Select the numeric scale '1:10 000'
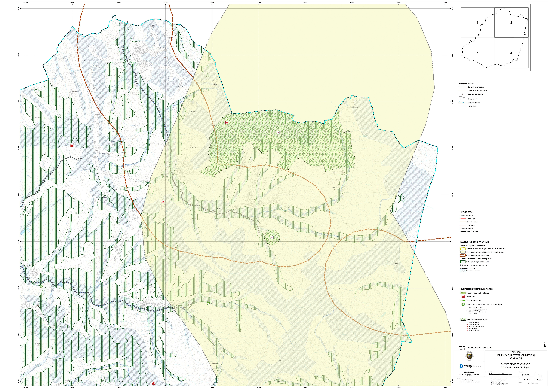Viewport: 554px width, 392px height. (x=526, y=375)
